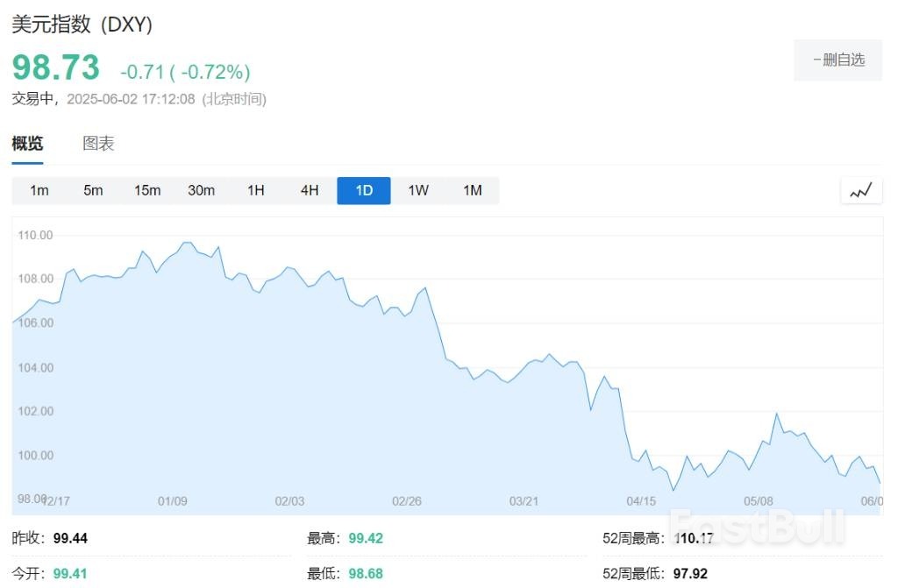Select the 5m timeframe
The image size is (898, 588).
pyautogui.click(x=93, y=190)
